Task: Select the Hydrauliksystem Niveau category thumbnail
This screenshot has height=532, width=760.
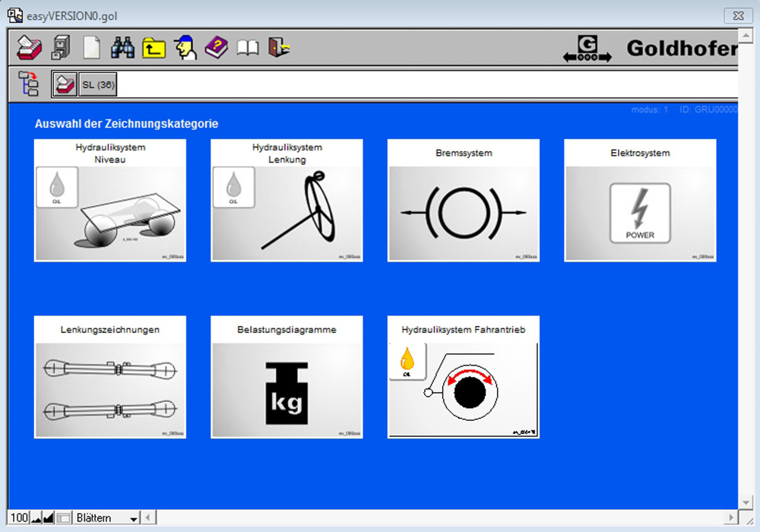Action: pyautogui.click(x=110, y=201)
